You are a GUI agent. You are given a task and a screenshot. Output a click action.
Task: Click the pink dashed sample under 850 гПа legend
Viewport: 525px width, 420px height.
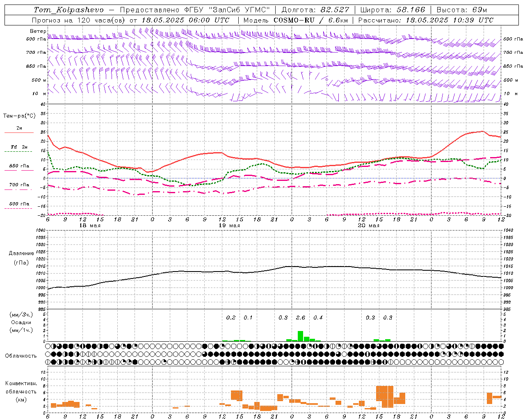19,171
